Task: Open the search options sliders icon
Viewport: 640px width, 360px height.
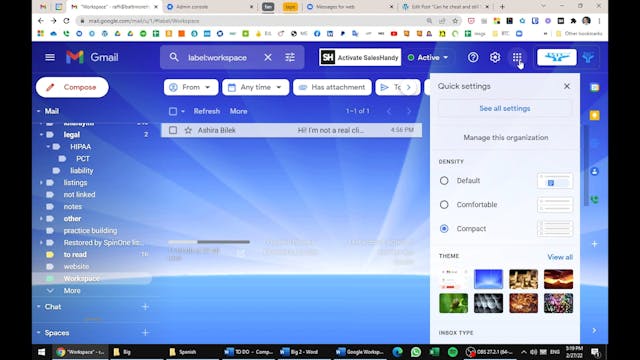Action: tap(290, 58)
